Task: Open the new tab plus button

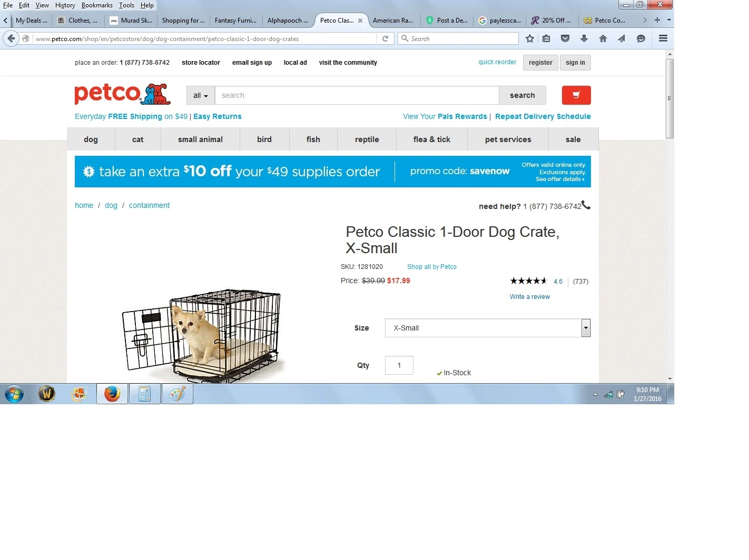Action: 657,20
